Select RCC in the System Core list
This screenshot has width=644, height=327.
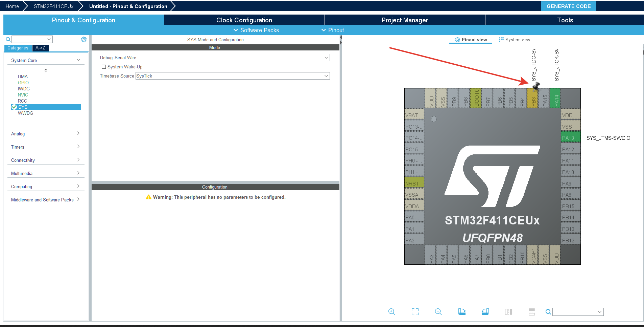coord(22,101)
